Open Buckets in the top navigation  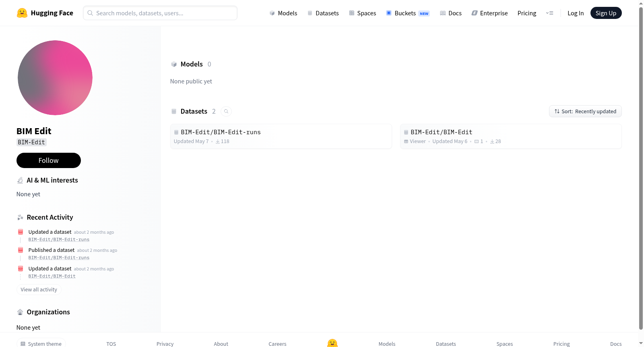[x=408, y=13]
